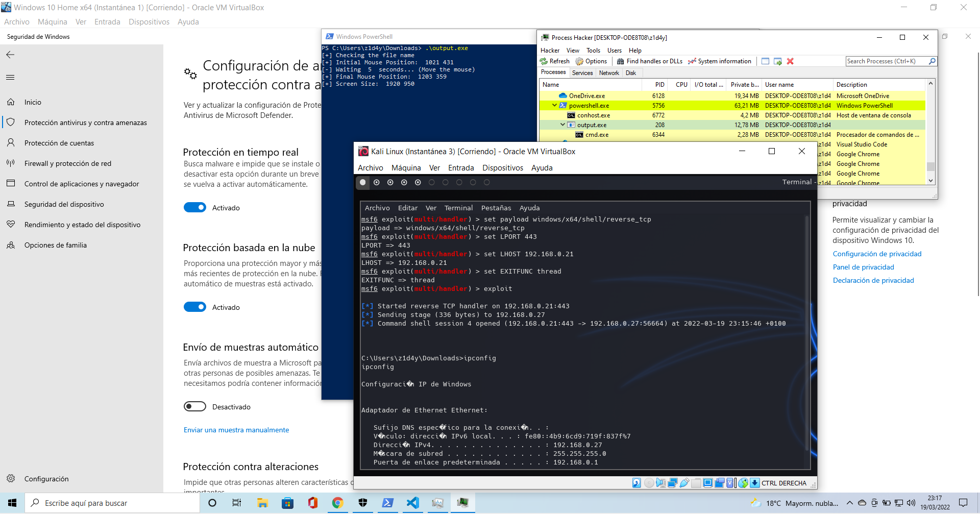
Task: Select the conhost.exe process row
Action: coord(732,115)
